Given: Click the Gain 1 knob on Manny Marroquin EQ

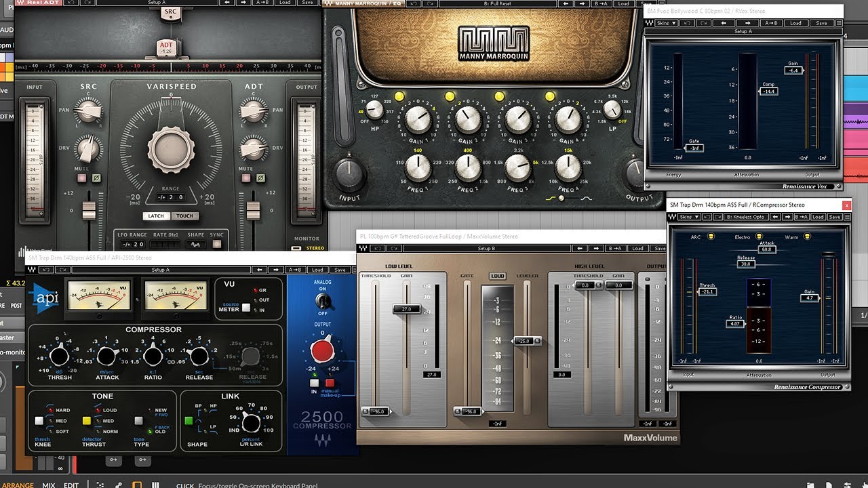Looking at the screenshot, I should pyautogui.click(x=418, y=119).
